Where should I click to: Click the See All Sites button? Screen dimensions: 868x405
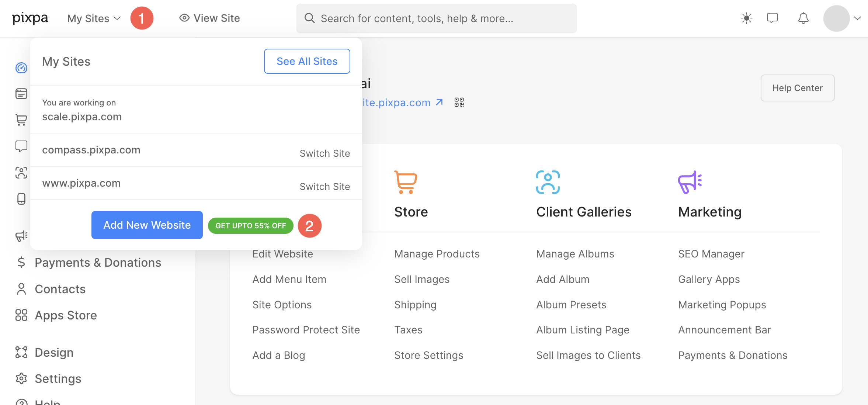(307, 61)
